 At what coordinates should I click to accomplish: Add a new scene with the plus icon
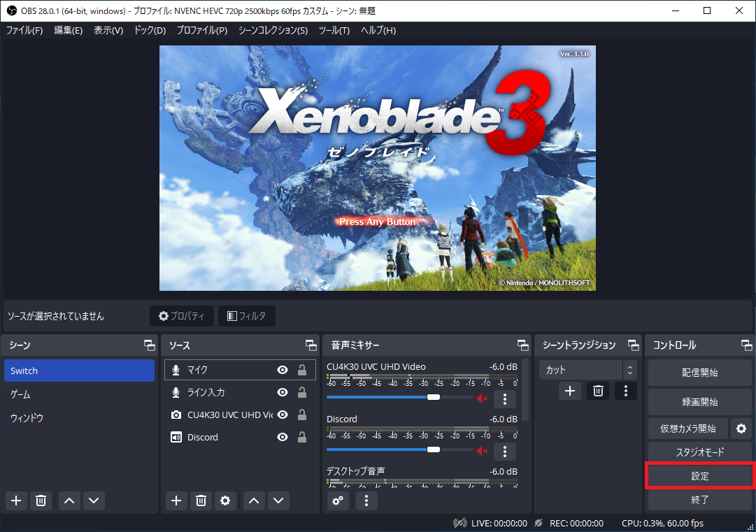click(16, 501)
